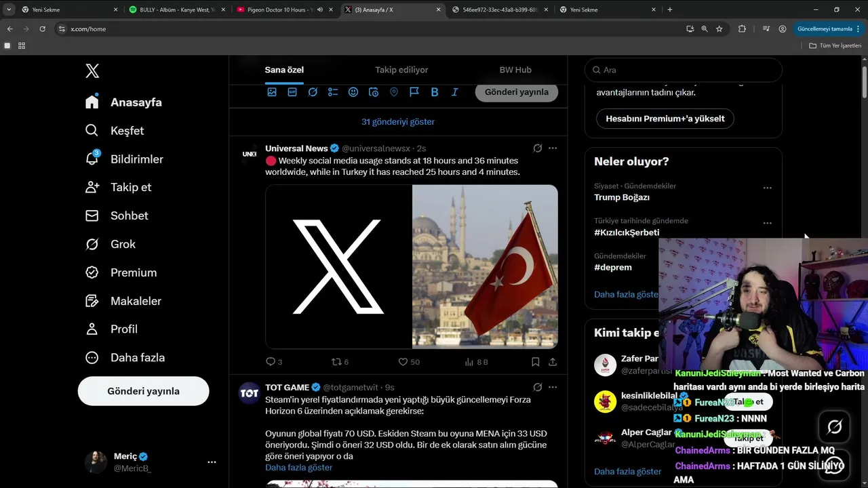This screenshot has height=488, width=868.
Task: Open Chrome extensions puzzle icon
Action: 742,29
